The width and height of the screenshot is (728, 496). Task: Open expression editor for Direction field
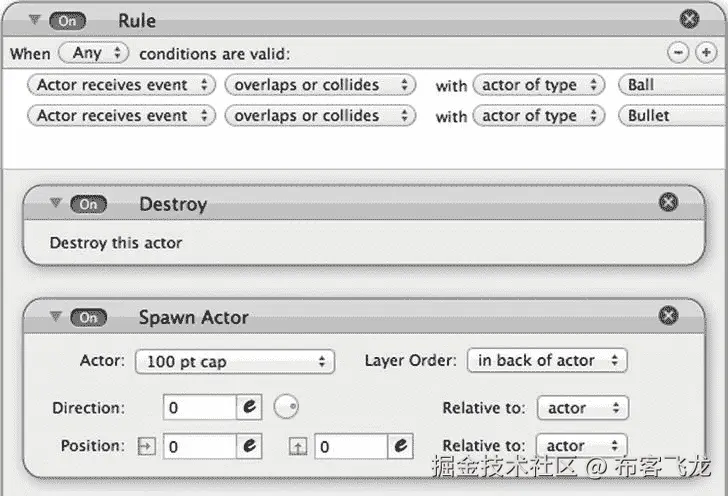[x=249, y=407]
